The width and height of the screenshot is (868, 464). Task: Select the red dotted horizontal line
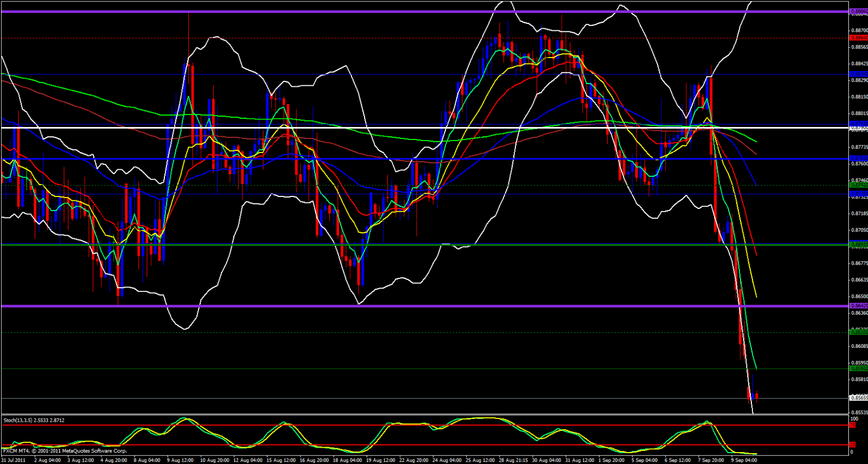coord(380,38)
